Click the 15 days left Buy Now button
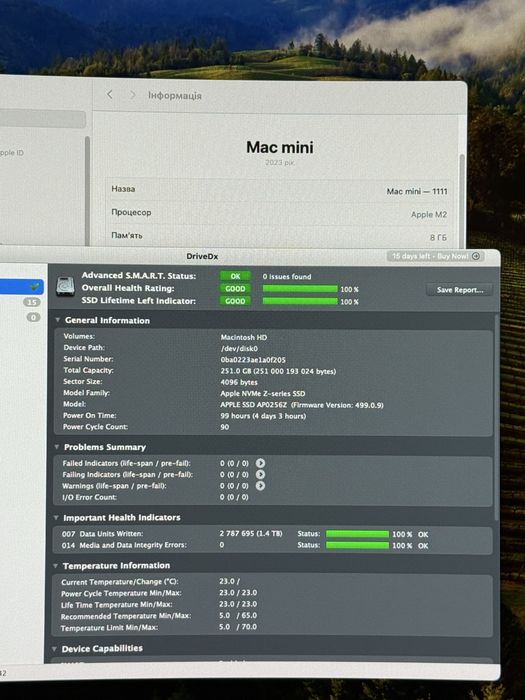 435,256
